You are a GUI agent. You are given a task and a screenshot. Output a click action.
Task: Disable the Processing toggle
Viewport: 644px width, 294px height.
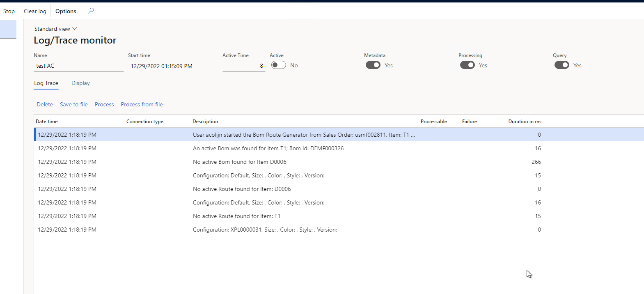coord(468,65)
